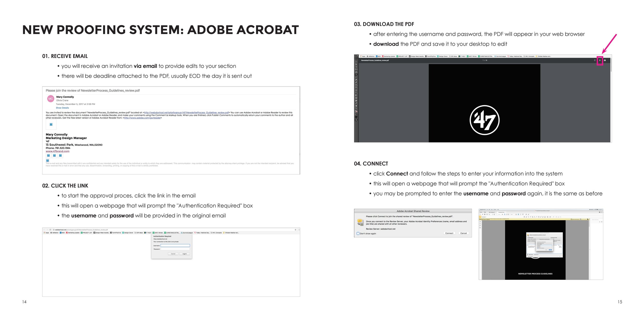Click sender name Mary Connolly in the email header
Screen dimensions: 644x322
point(65,97)
